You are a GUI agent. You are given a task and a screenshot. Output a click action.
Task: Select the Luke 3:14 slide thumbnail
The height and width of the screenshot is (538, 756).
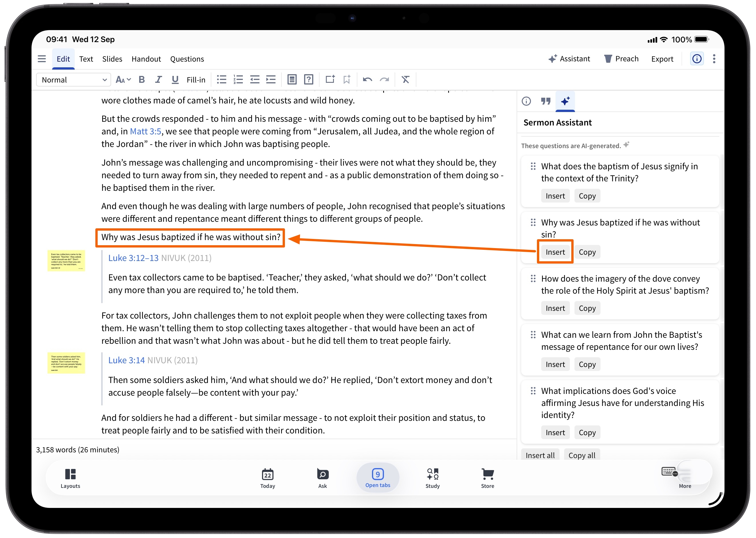[66, 363]
